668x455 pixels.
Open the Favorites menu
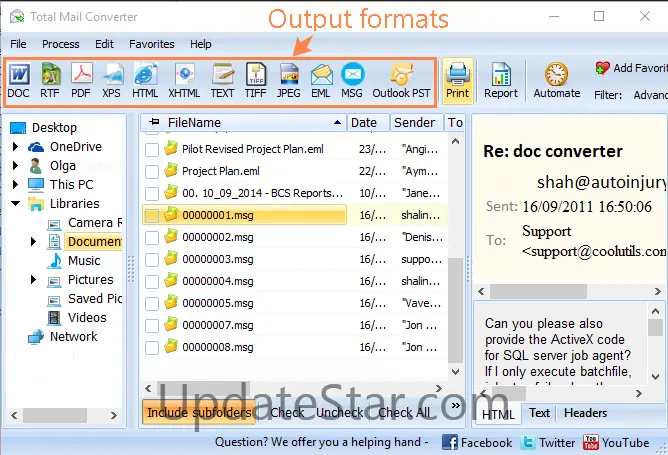[x=152, y=44]
